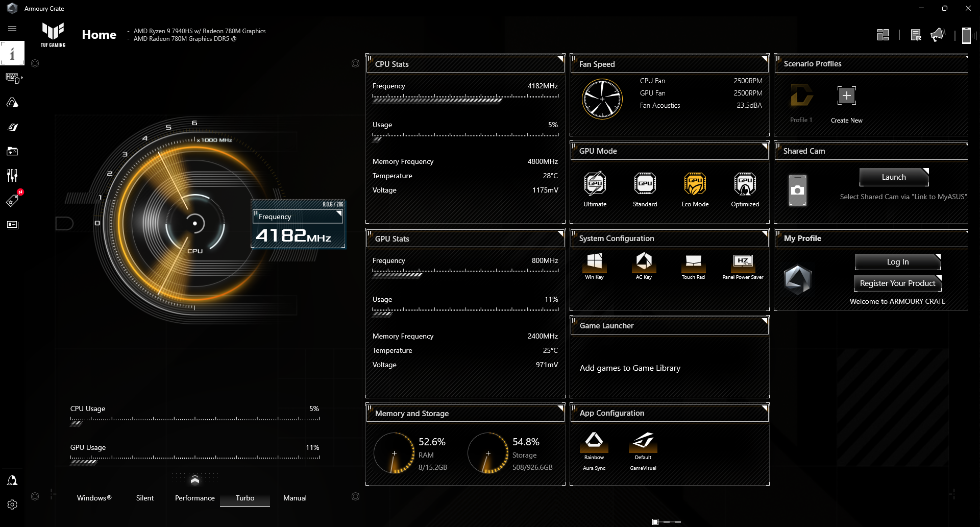
Task: Click the mobile device icon in the header
Action: (x=966, y=35)
